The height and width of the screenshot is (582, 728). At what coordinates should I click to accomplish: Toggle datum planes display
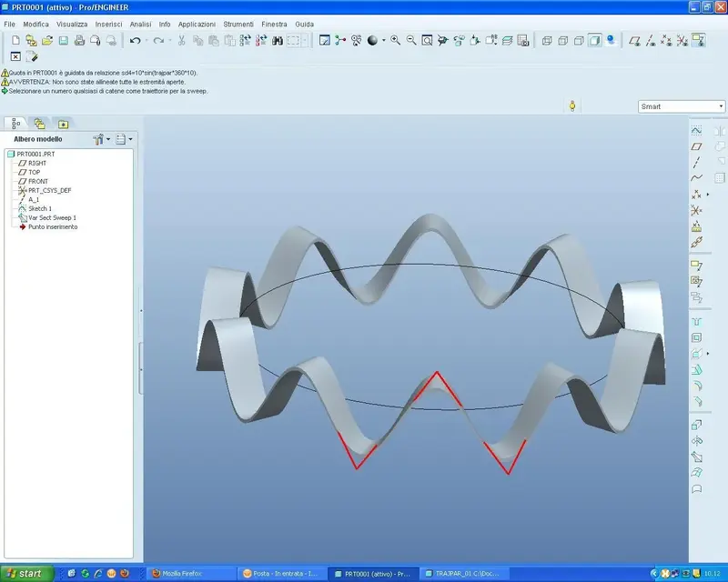tap(634, 40)
